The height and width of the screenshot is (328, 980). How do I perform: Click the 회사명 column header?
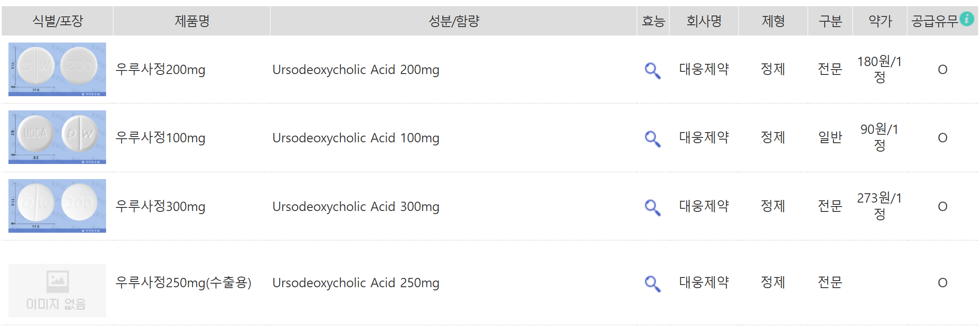click(x=704, y=20)
